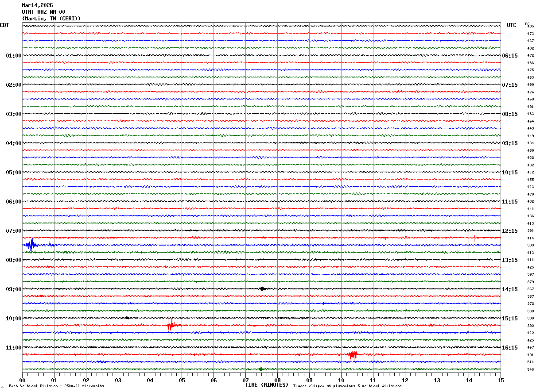Click the 07:15 UTC row label
The image size is (536, 392).
[x=510, y=85]
